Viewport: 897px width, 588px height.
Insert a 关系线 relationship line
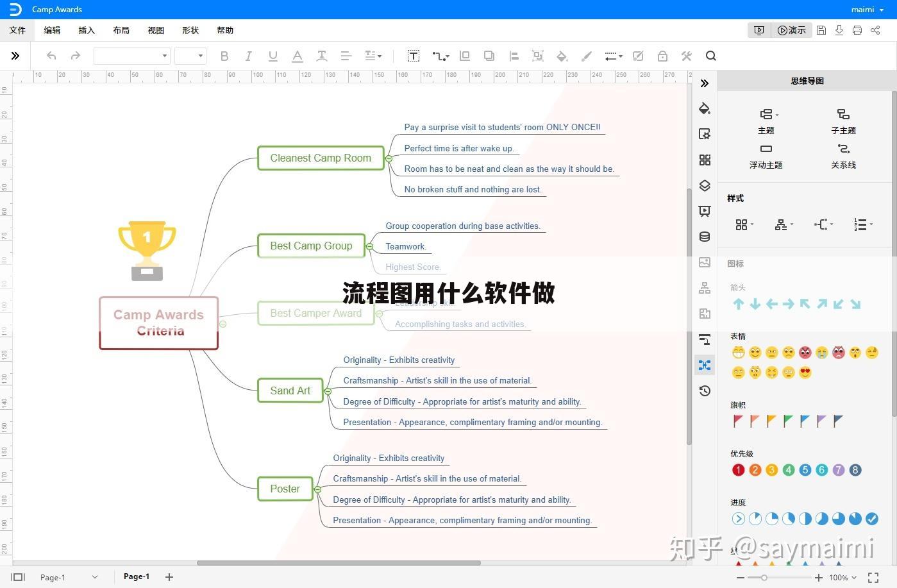pyautogui.click(x=843, y=156)
